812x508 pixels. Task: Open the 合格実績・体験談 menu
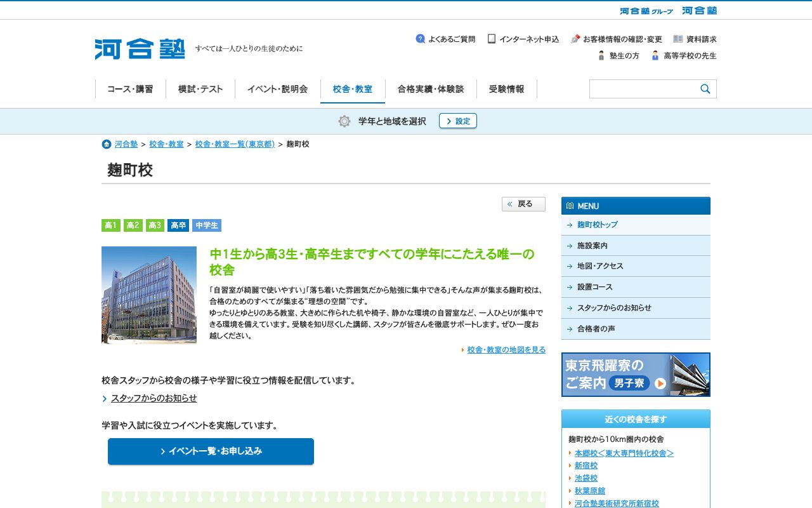coord(431,89)
